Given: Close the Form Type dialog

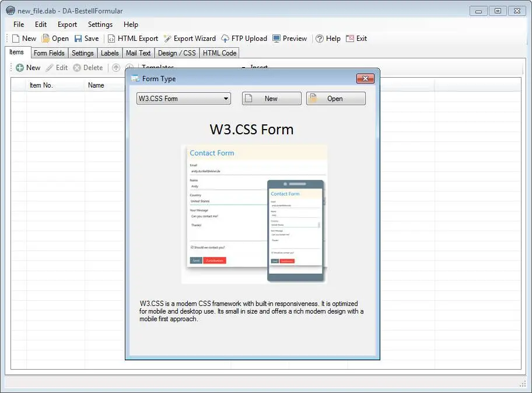Looking at the screenshot, I should coord(365,78).
